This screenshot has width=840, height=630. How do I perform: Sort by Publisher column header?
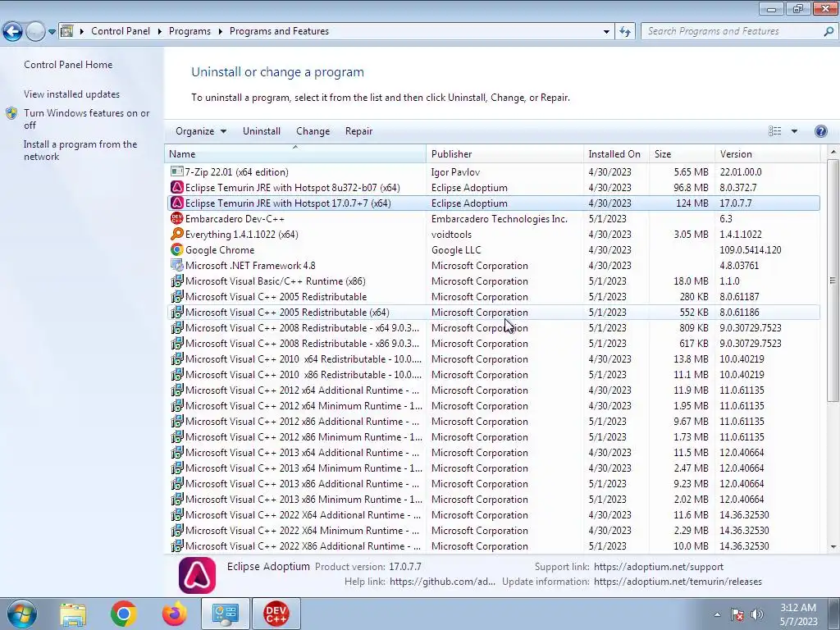504,153
